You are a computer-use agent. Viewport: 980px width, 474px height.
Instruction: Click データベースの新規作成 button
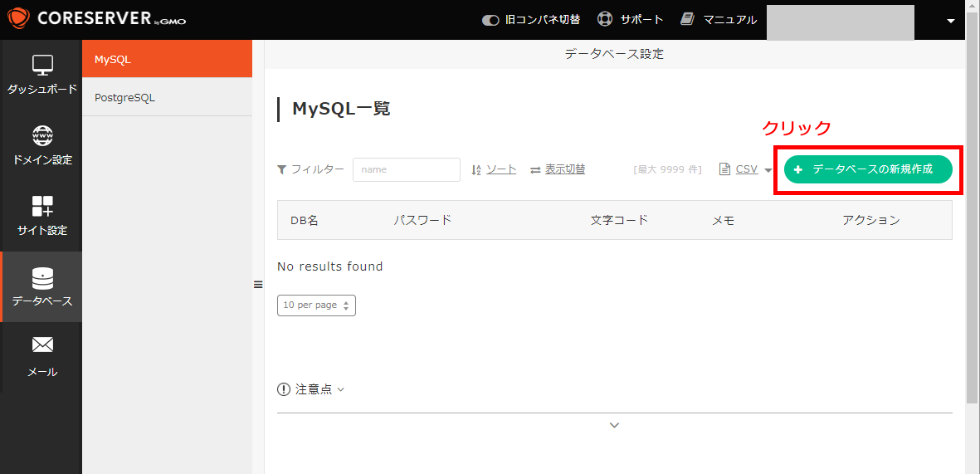[868, 169]
